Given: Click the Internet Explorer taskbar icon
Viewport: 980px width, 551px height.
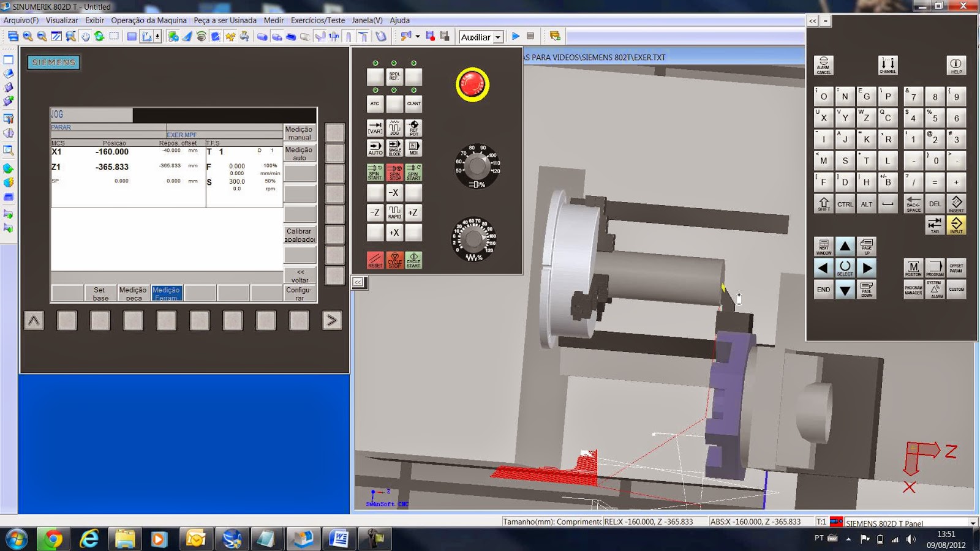Looking at the screenshot, I should [89, 539].
